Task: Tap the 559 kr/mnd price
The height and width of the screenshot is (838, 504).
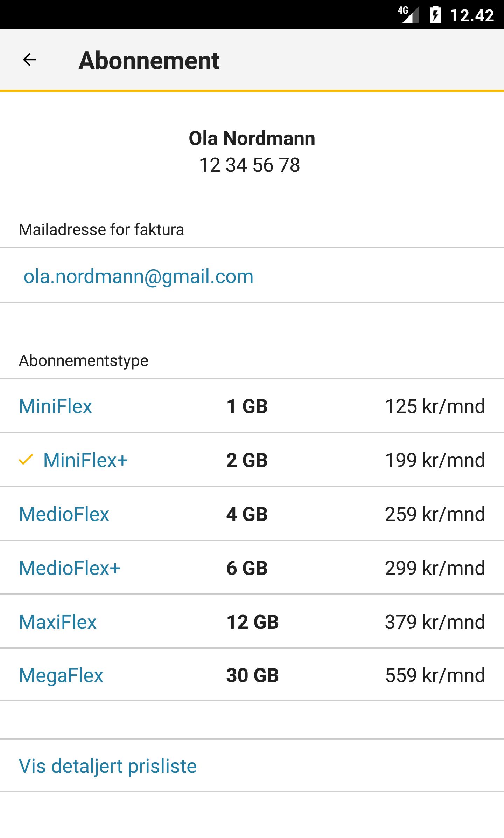Action: (x=435, y=675)
